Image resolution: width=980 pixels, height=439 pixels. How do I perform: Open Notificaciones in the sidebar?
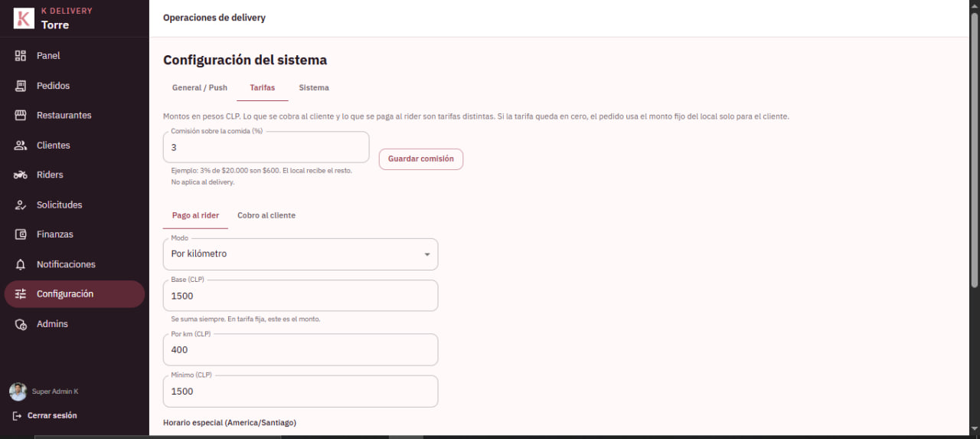pos(74,264)
